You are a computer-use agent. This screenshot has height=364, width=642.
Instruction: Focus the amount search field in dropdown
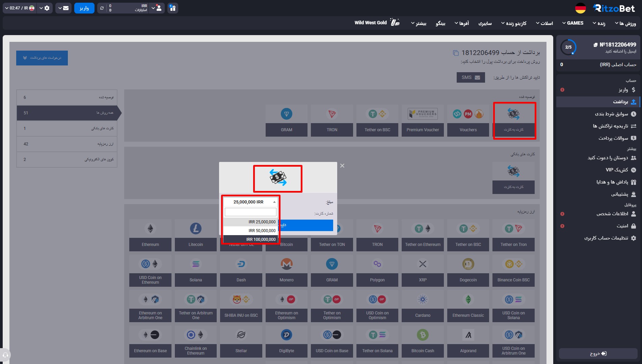tap(250, 212)
